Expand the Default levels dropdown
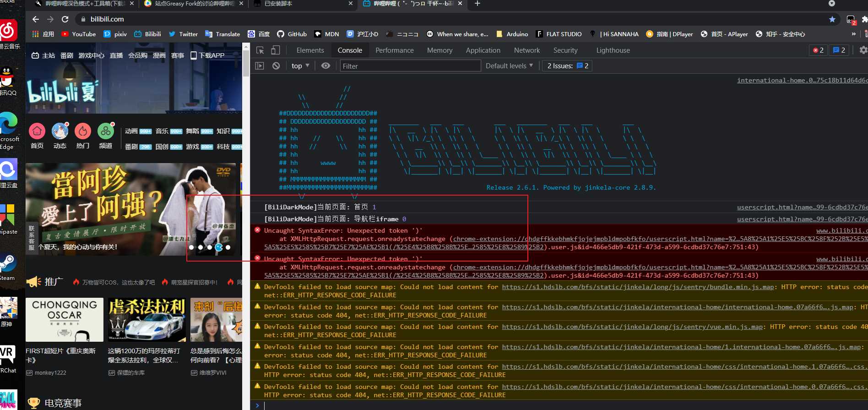 (509, 66)
